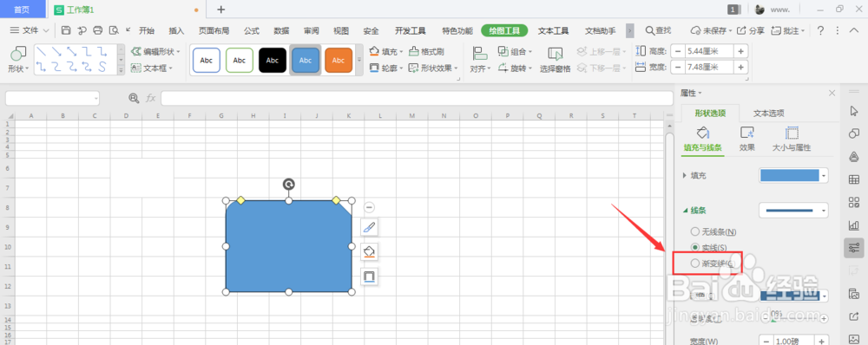Select the 渐变线 gradient line radio button
Screen dimensions: 868x345
694,264
